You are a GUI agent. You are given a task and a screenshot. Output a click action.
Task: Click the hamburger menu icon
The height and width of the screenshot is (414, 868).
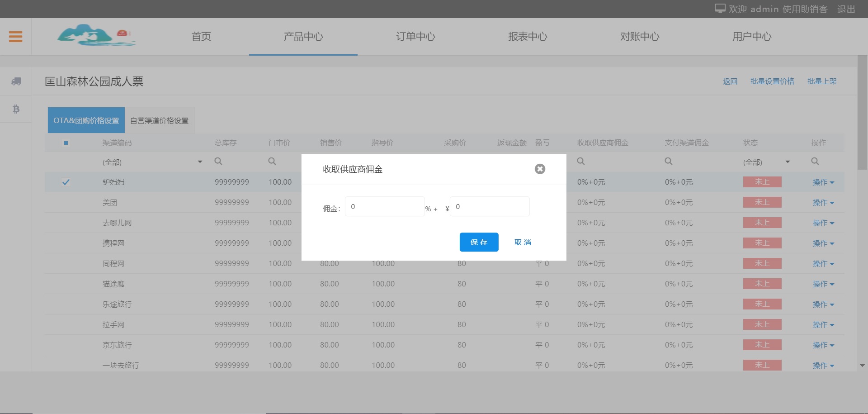pos(15,36)
